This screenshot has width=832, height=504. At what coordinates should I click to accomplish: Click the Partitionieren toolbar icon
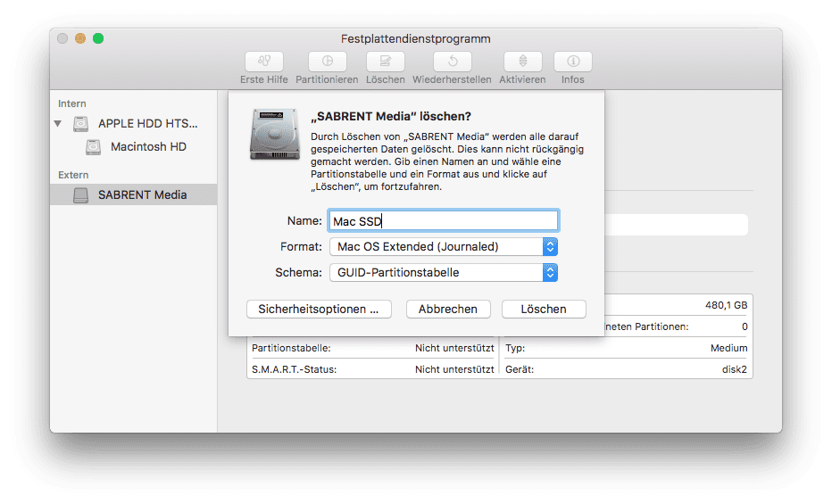328,62
